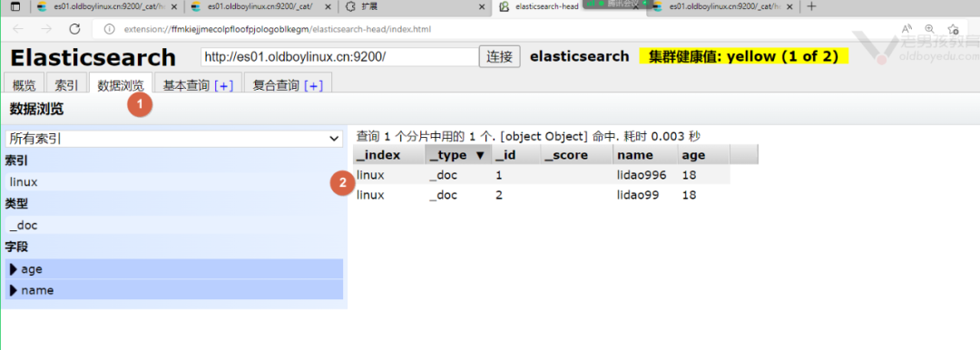The image size is (980, 350).
Task: Click the 连接 connect button
Action: (500, 56)
